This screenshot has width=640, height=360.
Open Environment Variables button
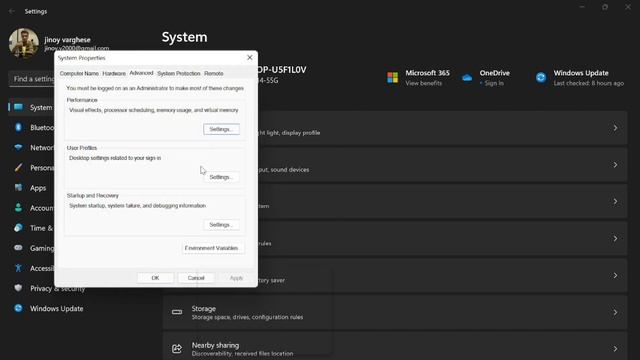(x=213, y=248)
